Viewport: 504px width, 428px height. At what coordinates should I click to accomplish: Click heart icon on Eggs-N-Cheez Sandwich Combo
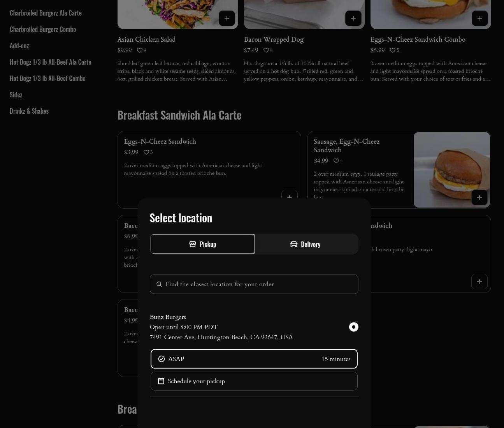click(x=393, y=50)
